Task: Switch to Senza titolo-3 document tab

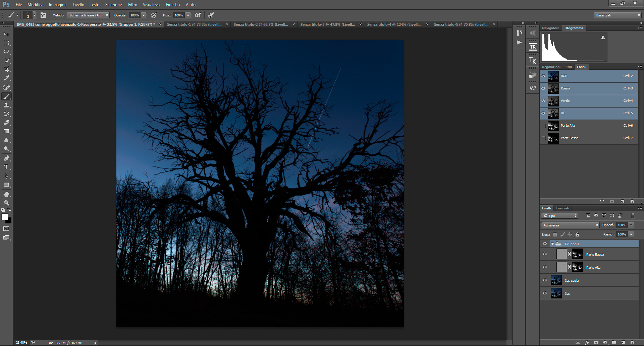Action: (x=327, y=24)
